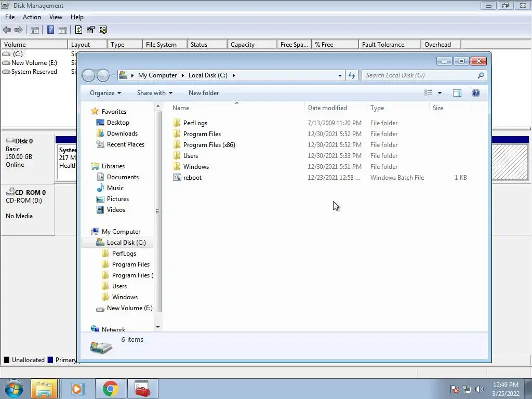Open Windows Explorer from taskbar

click(x=44, y=389)
